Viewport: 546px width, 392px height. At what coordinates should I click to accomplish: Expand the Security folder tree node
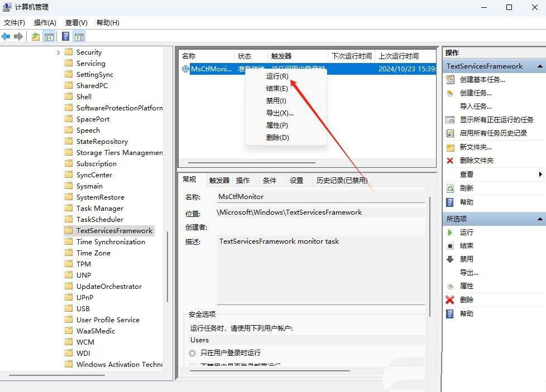pos(59,52)
